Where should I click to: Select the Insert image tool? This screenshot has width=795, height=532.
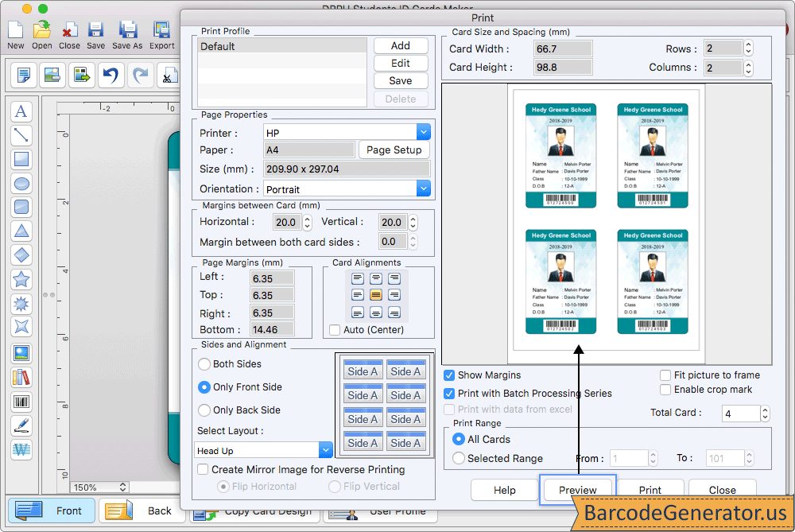[x=21, y=353]
